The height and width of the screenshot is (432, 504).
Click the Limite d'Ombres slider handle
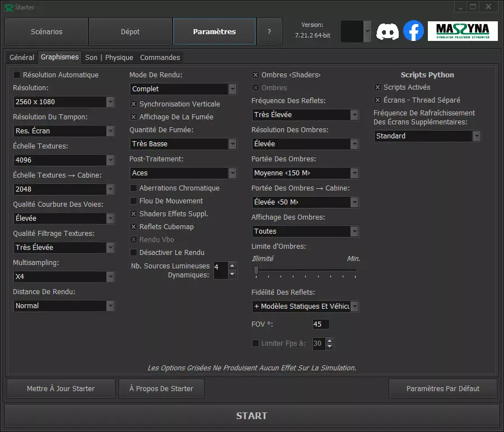coord(256,270)
